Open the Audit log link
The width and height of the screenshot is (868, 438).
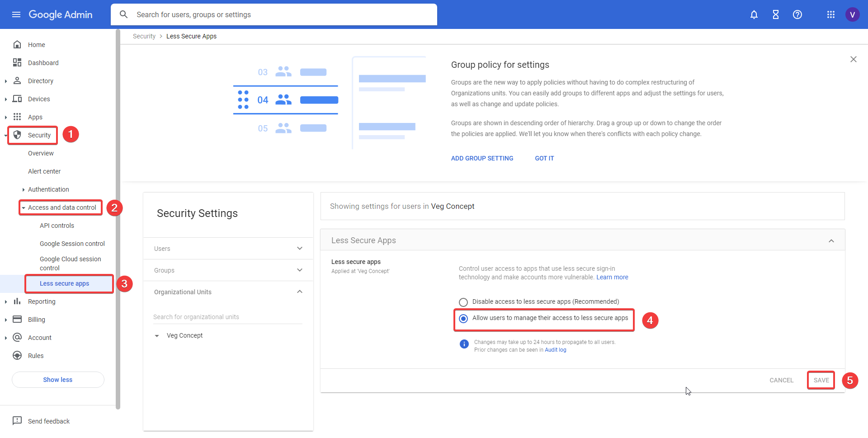click(555, 350)
